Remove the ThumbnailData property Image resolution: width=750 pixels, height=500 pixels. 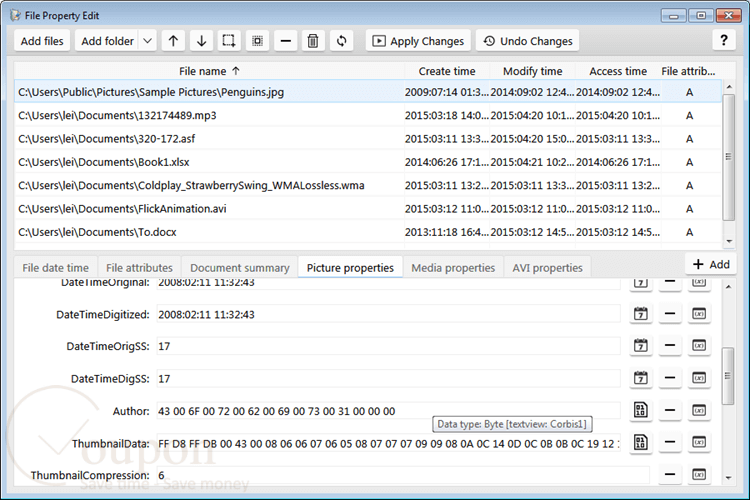coord(670,442)
